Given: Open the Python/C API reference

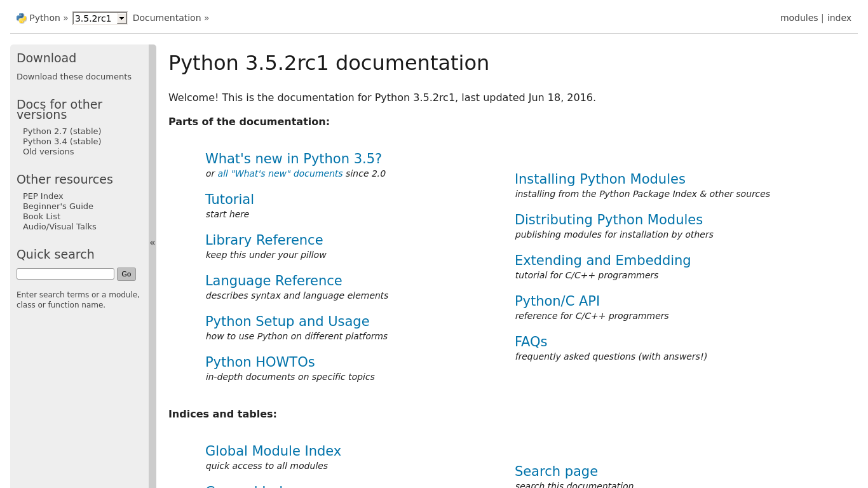Looking at the screenshot, I should point(557,301).
